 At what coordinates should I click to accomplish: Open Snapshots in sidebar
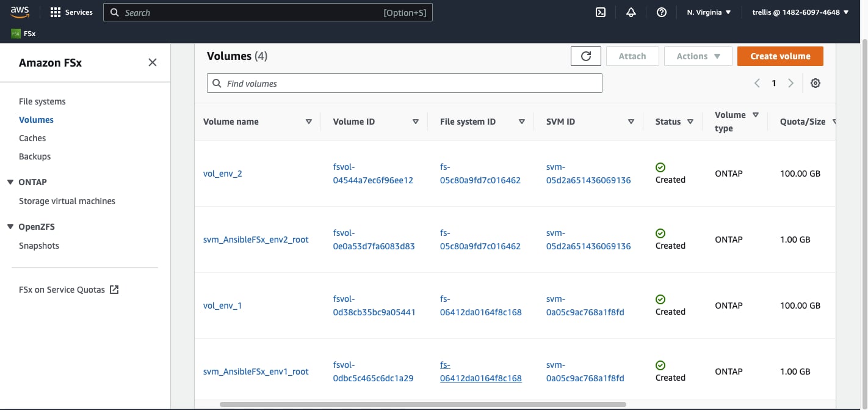point(39,246)
